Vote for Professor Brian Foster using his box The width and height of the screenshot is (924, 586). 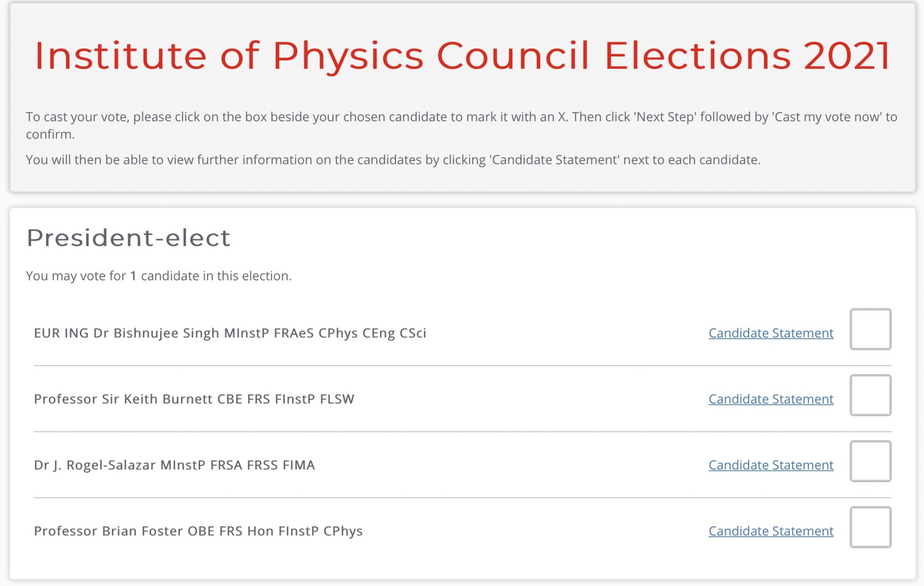[x=870, y=527]
